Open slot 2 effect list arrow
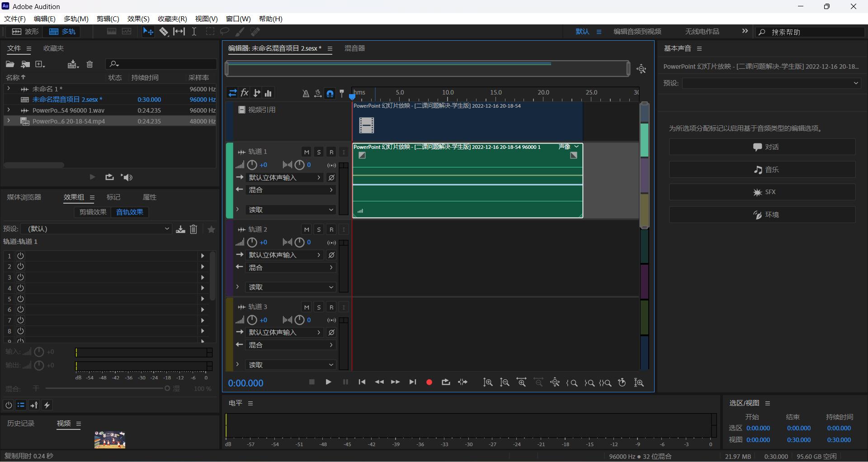This screenshot has width=868, height=462. [x=203, y=267]
